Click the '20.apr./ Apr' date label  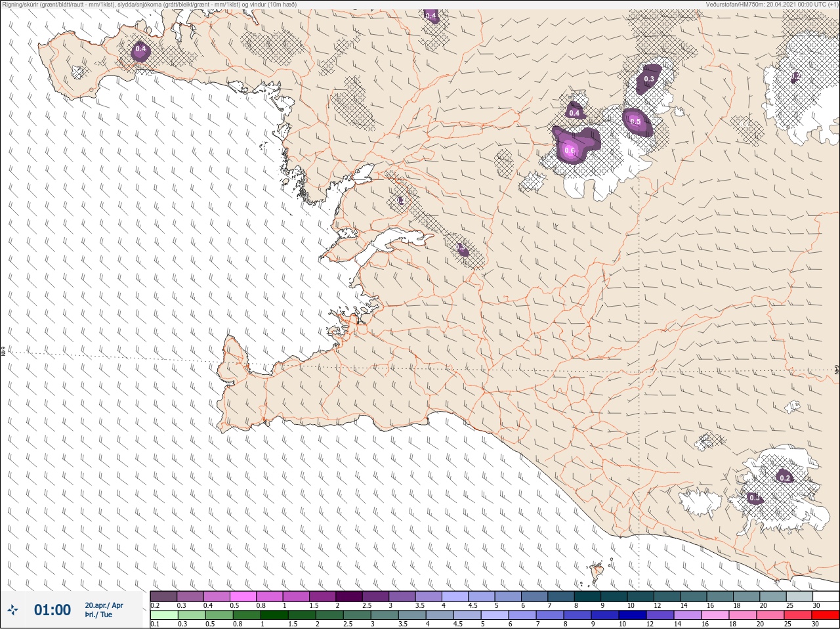tap(104, 605)
